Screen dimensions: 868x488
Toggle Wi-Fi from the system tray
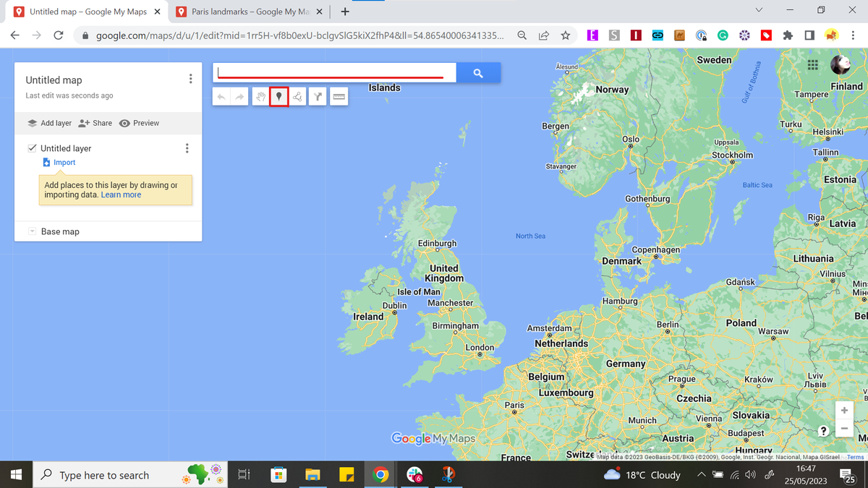[x=734, y=475]
